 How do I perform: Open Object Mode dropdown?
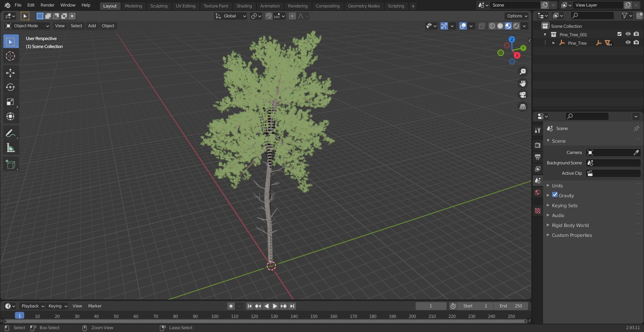pyautogui.click(x=27, y=26)
